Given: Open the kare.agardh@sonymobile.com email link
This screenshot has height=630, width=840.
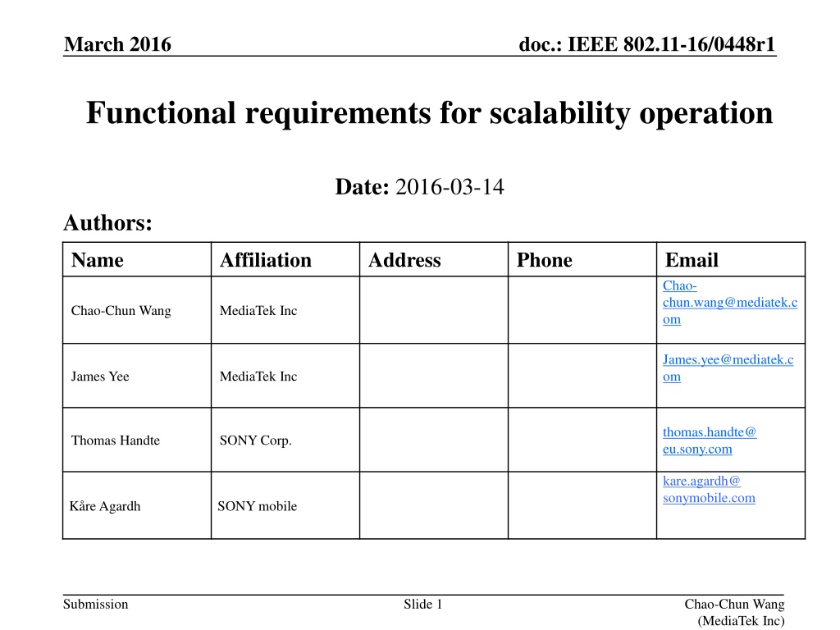Looking at the screenshot, I should 709,489.
